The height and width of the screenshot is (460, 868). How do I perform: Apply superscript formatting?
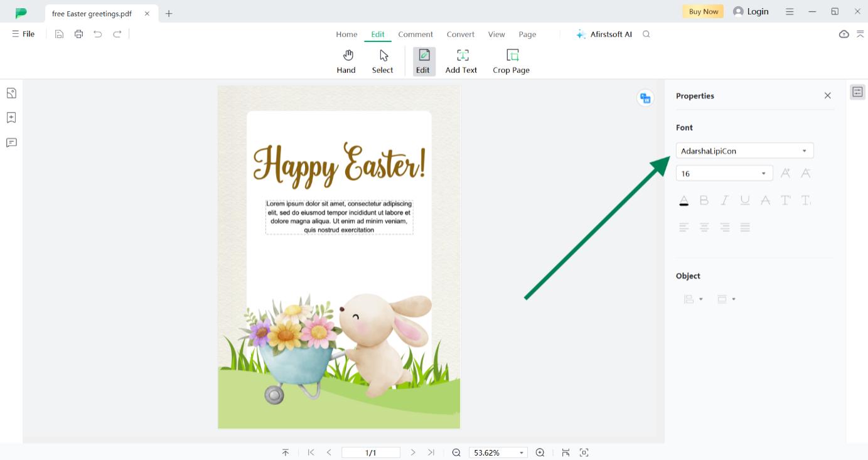click(786, 200)
